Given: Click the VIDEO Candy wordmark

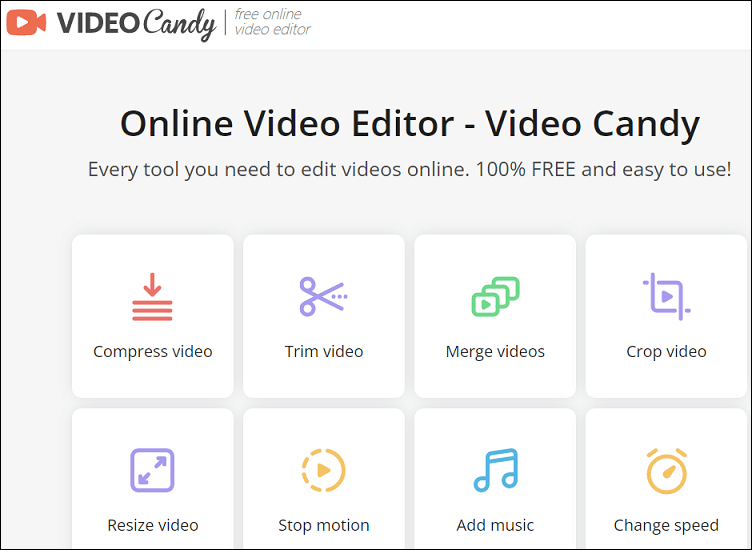Looking at the screenshot, I should tap(137, 24).
